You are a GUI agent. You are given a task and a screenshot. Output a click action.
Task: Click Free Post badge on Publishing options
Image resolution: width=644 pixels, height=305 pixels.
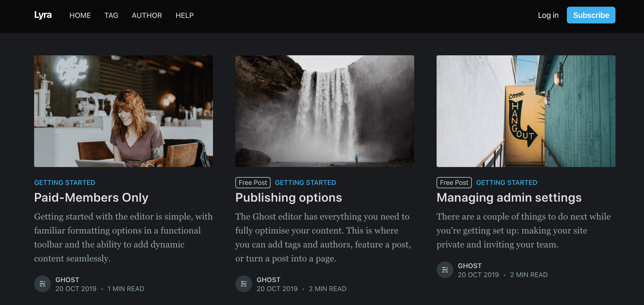click(253, 183)
